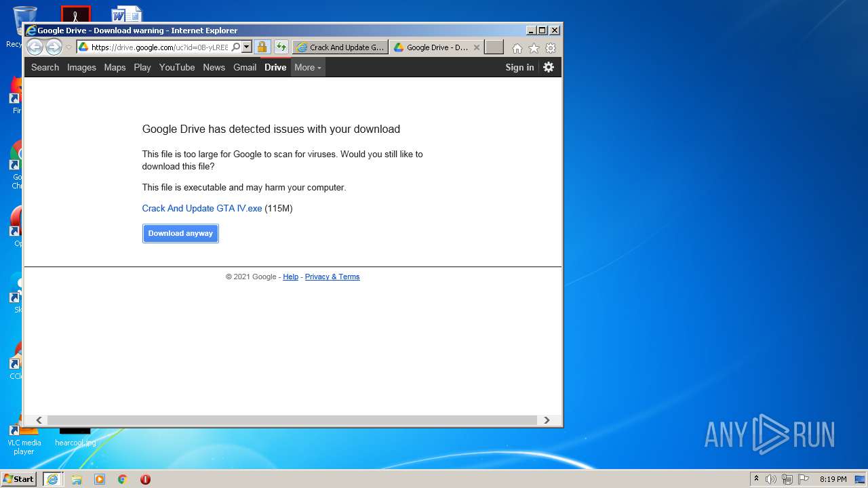Click Crack And Update GTA IV.exe link
Image resolution: width=868 pixels, height=488 pixels.
(x=202, y=208)
